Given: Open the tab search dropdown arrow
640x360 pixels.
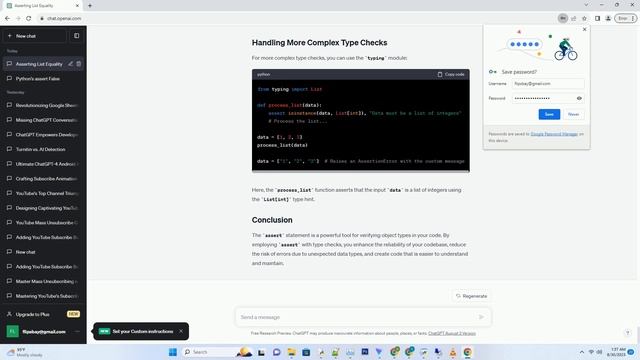Looking at the screenshot, I should click(x=586, y=5).
